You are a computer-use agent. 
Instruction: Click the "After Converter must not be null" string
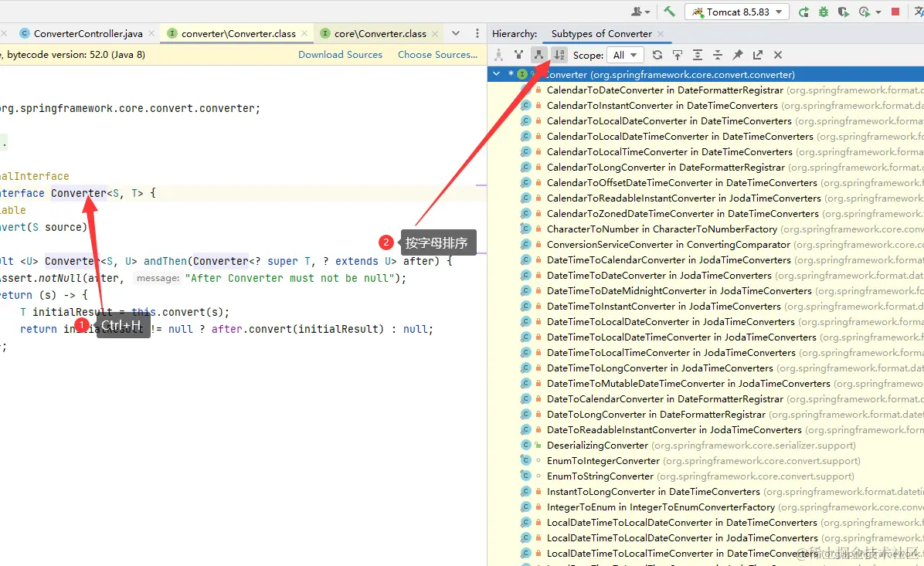[x=290, y=278]
